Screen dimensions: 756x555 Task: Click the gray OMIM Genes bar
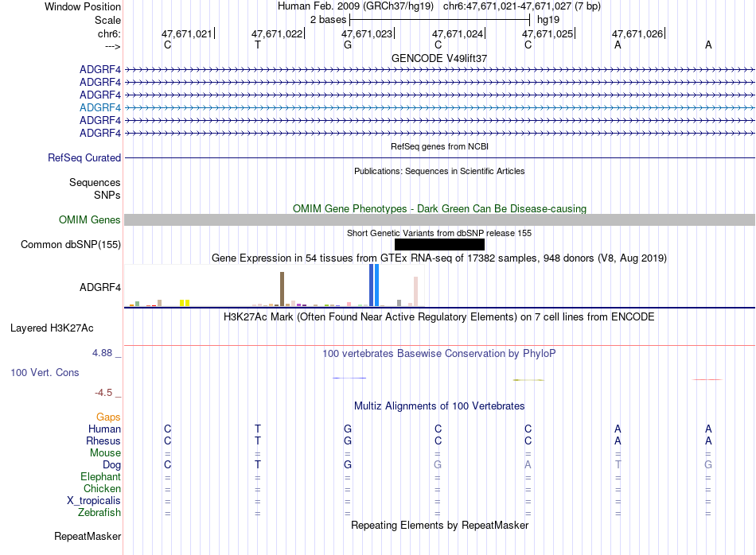[x=440, y=219]
